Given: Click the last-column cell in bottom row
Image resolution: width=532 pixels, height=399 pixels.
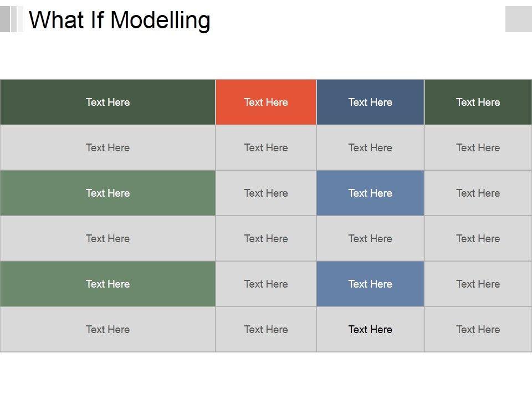Looking at the screenshot, I should pos(478,329).
